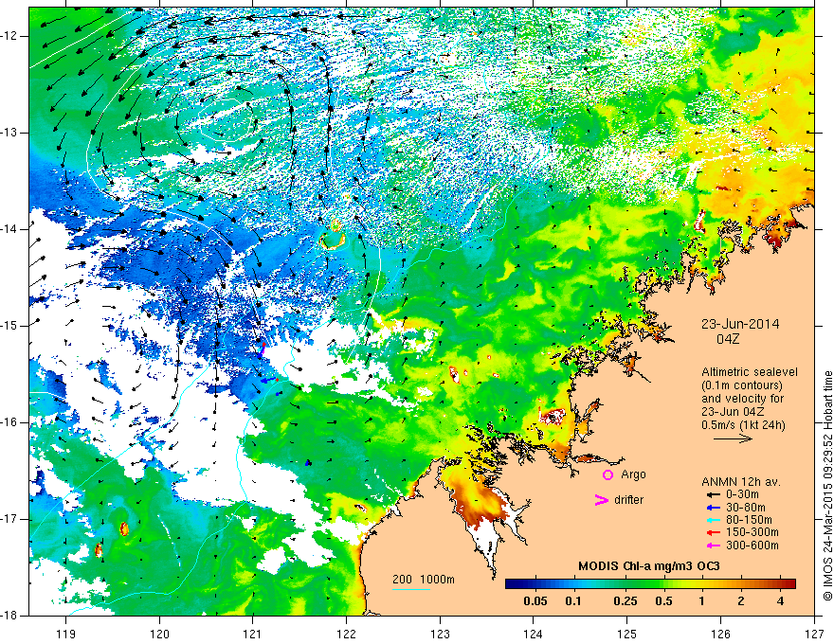Image resolution: width=834 pixels, height=644 pixels.
Task: Click the latitude axis label '-15'
Action: click(9, 326)
